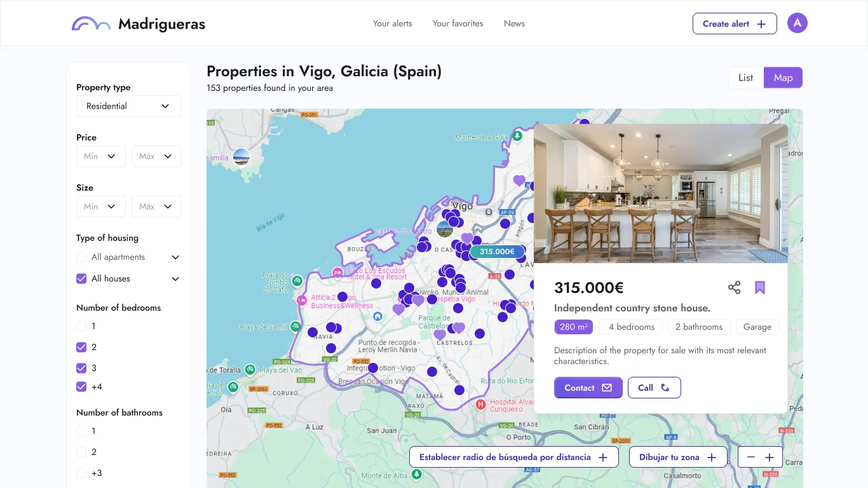
Task: Bookmark the independent country stone house
Action: pos(760,288)
